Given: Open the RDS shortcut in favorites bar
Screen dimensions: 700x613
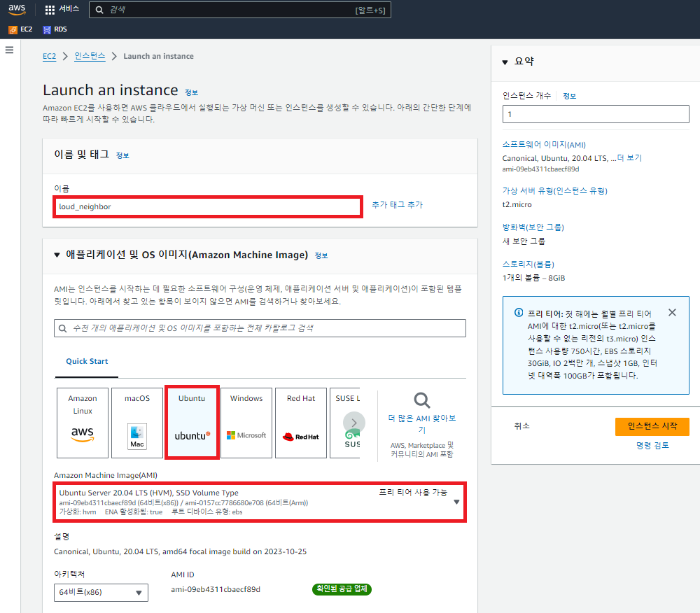Looking at the screenshot, I should pyautogui.click(x=55, y=29).
